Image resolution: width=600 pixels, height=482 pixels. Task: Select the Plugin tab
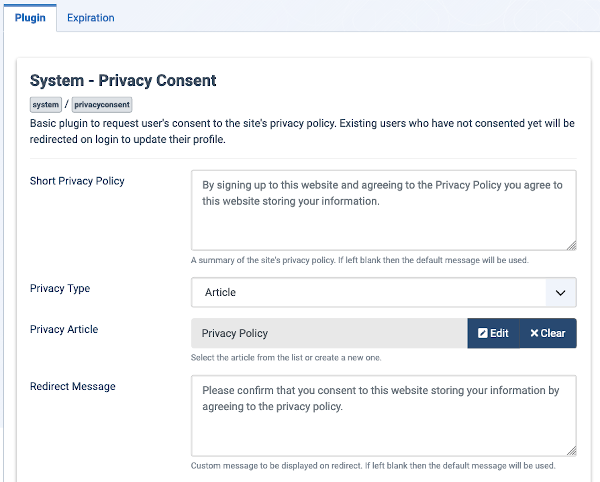[x=29, y=18]
